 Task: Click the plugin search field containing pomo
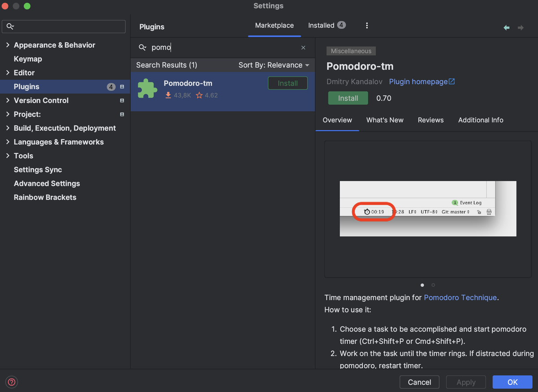pyautogui.click(x=222, y=47)
